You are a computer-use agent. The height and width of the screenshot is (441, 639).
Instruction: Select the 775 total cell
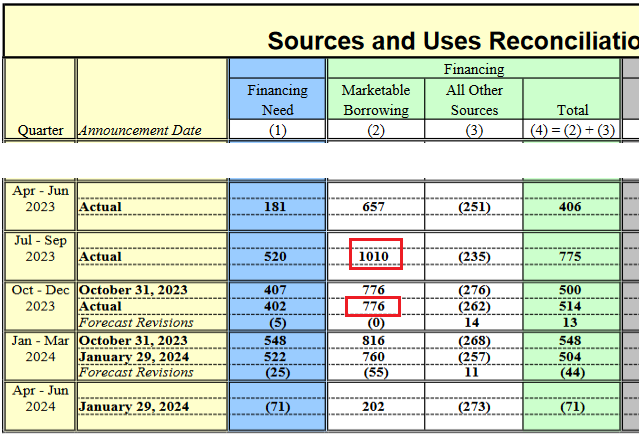571,256
